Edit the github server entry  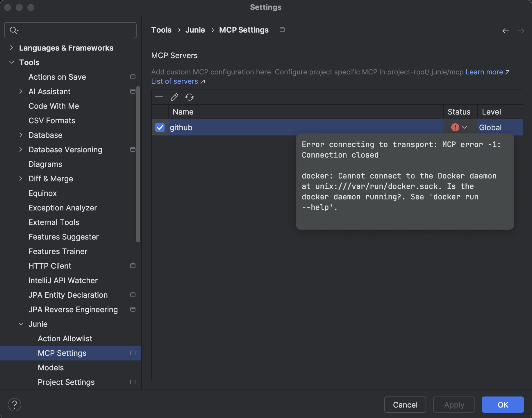pos(174,97)
